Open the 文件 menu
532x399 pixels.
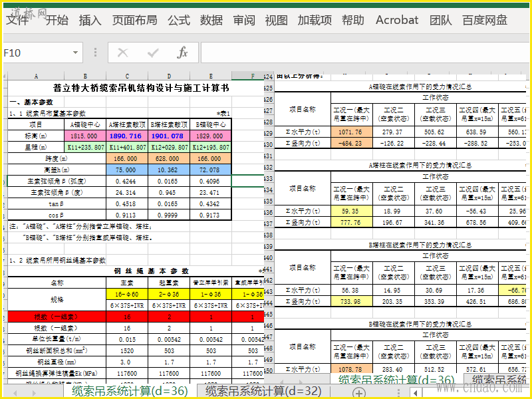click(x=17, y=20)
